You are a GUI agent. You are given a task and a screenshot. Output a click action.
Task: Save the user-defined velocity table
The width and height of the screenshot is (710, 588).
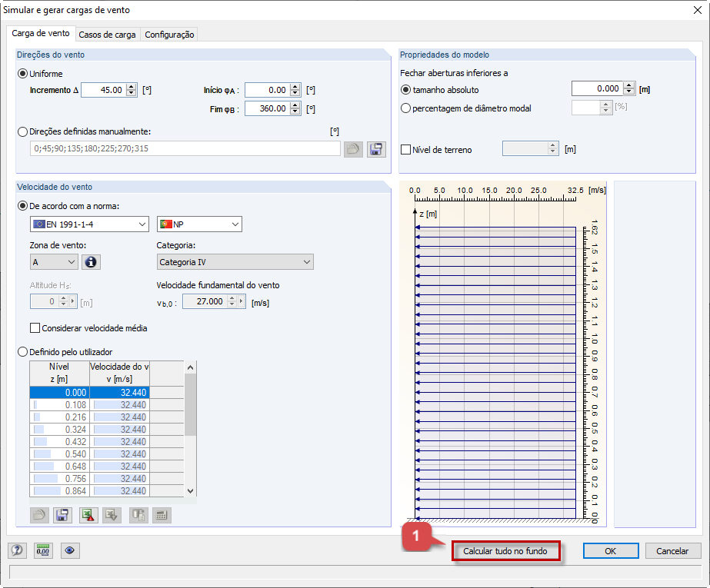pyautogui.click(x=62, y=515)
